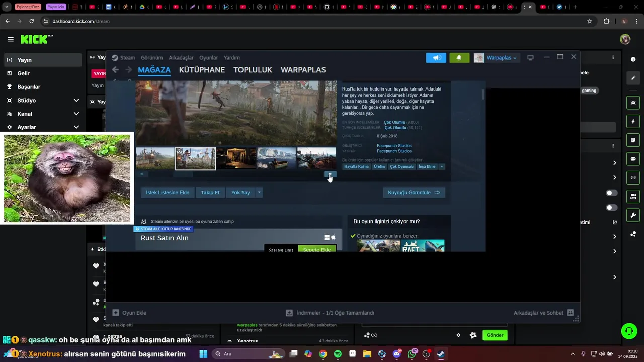The height and width of the screenshot is (362, 644).
Task: Show hidden system tray icons
Action: click(x=572, y=354)
